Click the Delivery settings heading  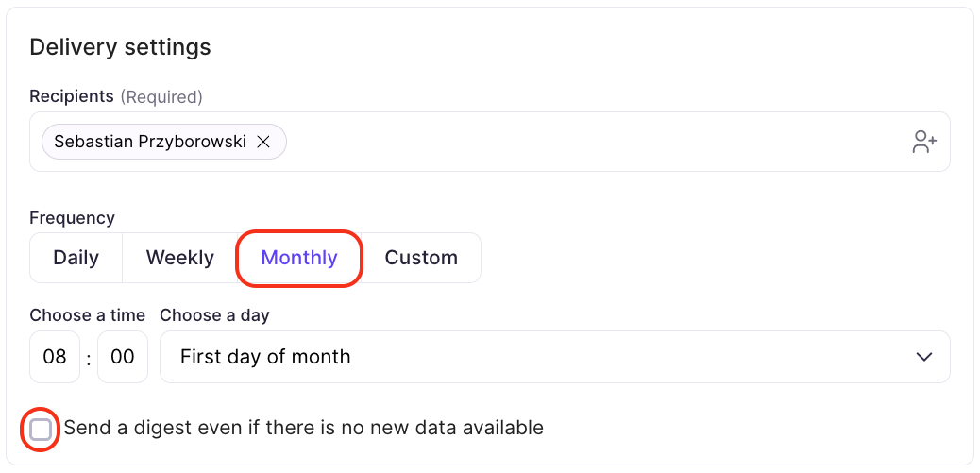[x=120, y=46]
